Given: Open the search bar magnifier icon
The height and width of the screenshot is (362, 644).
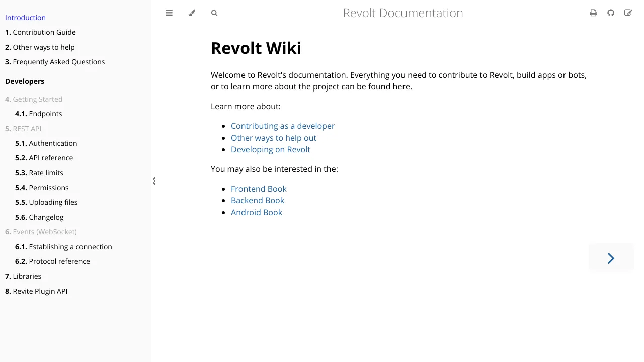Looking at the screenshot, I should point(214,13).
